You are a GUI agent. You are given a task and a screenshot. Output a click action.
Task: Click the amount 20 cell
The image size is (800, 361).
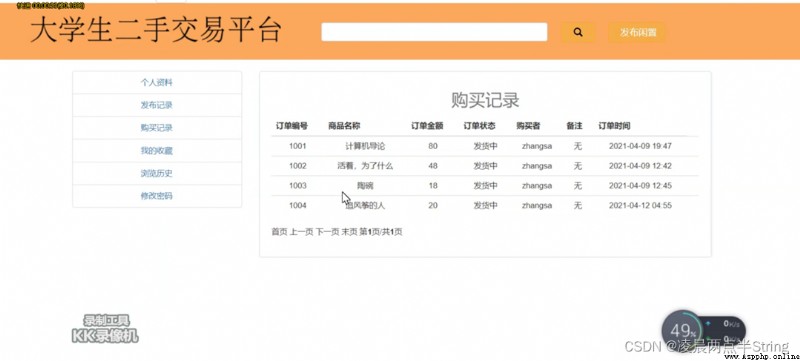[x=433, y=206]
